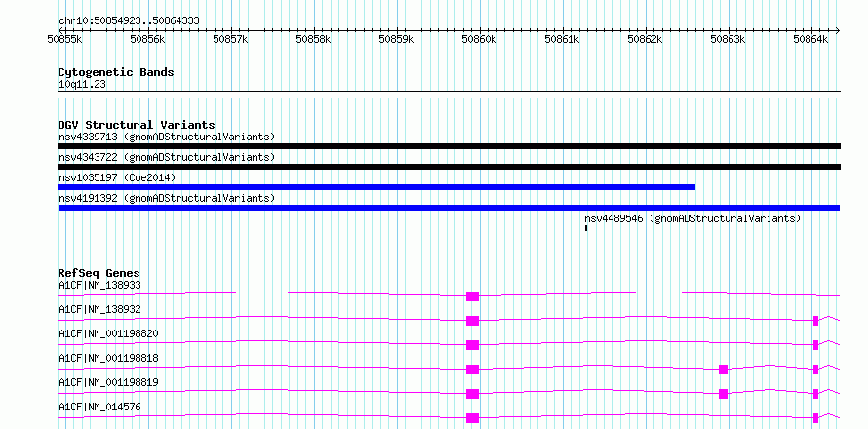Click the DGV Structural Variants track title
868x429 pixels.
tap(137, 125)
